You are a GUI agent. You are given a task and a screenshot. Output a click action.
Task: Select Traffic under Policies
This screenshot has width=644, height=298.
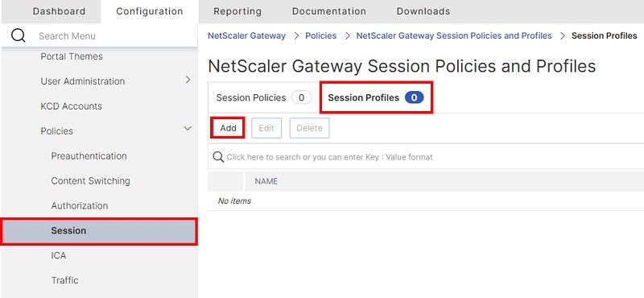pyautogui.click(x=64, y=280)
